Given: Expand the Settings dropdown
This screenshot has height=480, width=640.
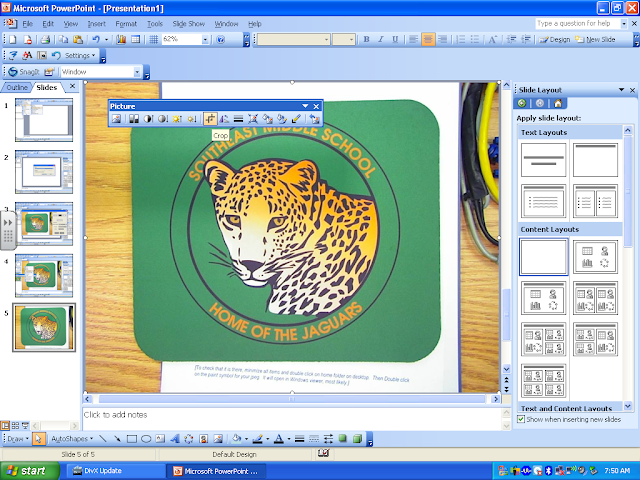Looking at the screenshot, I should point(80,56).
